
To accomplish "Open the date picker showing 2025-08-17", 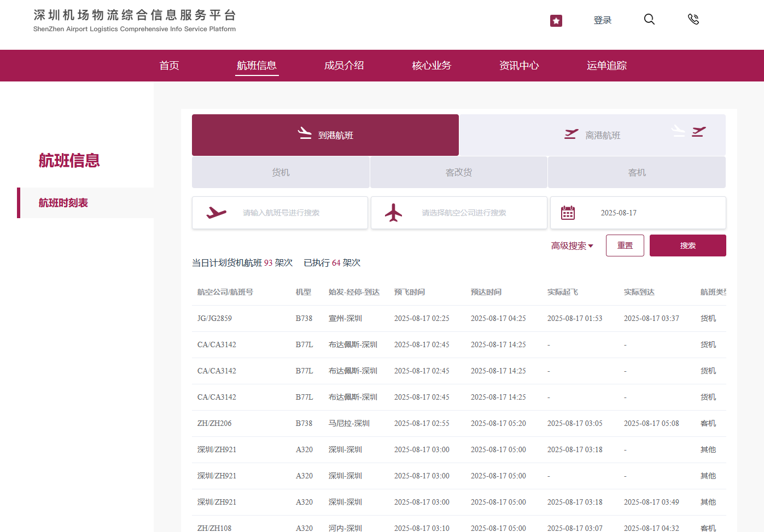I will (638, 213).
